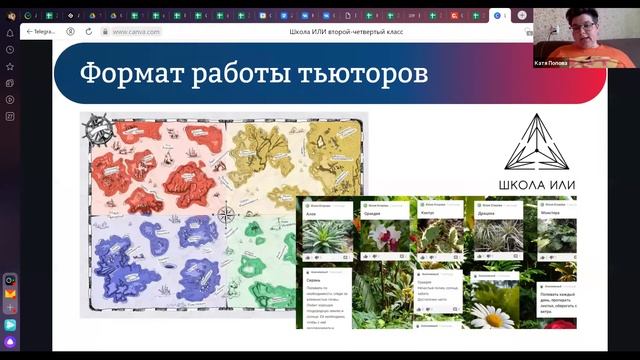Open the dark multicolor circle app in sidebar
The width and height of the screenshot is (640, 360).
coord(10,280)
